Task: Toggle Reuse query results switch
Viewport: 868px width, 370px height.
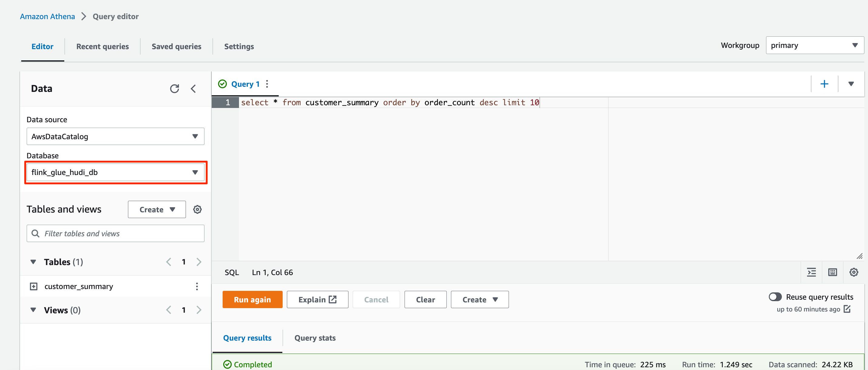Action: point(775,297)
